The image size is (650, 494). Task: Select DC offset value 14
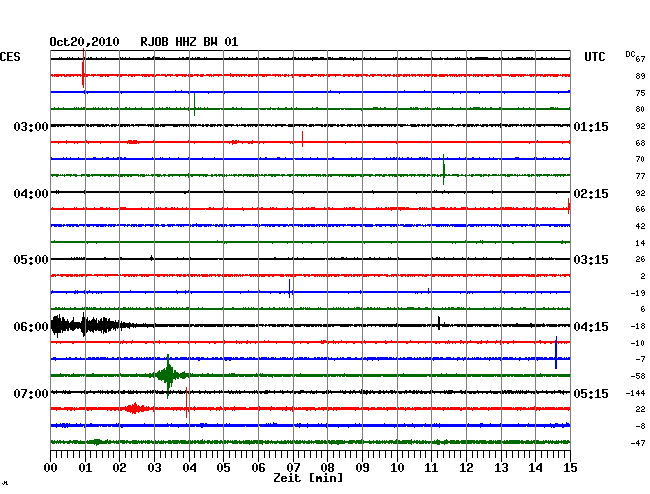[640, 243]
